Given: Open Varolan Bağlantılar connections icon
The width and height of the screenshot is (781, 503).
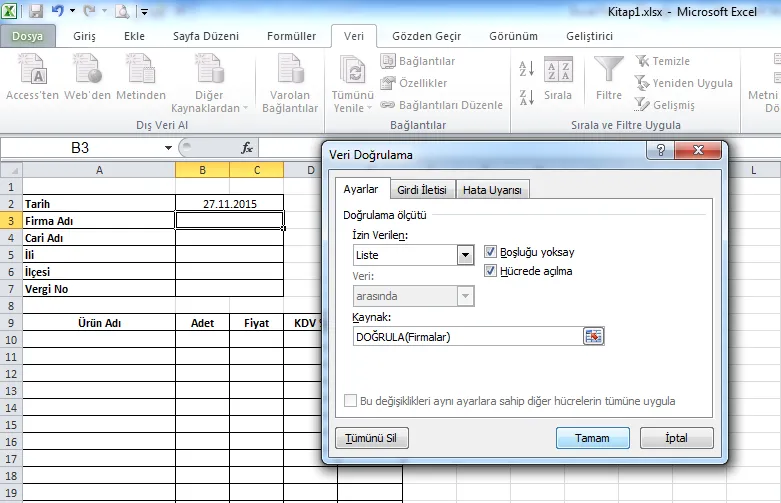Looking at the screenshot, I should (x=287, y=72).
